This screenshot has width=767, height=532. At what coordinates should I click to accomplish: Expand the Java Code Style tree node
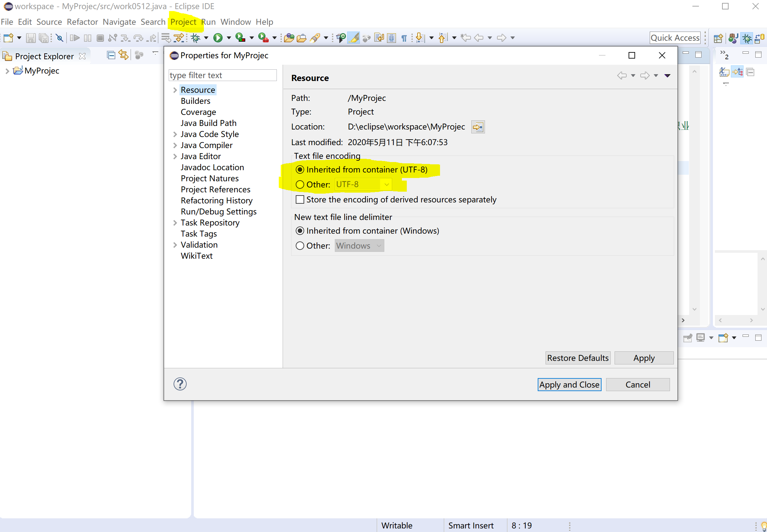[x=175, y=134]
